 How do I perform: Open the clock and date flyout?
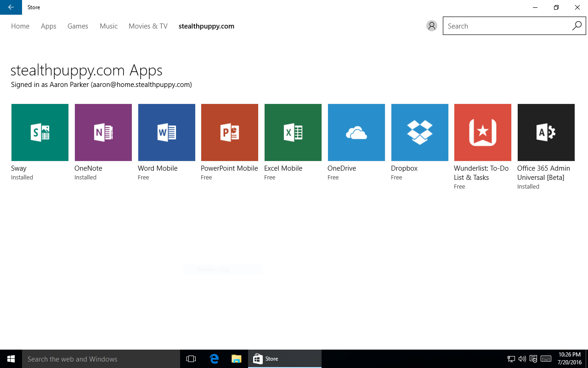click(570, 359)
